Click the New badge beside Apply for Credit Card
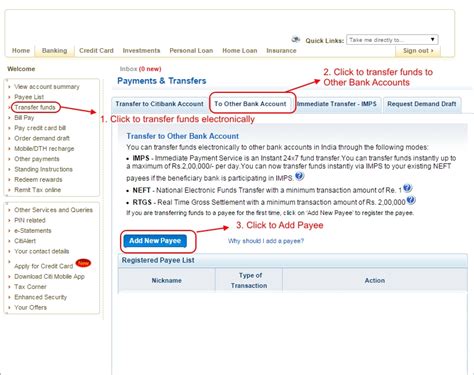The height and width of the screenshot is (375, 474). pos(83,263)
